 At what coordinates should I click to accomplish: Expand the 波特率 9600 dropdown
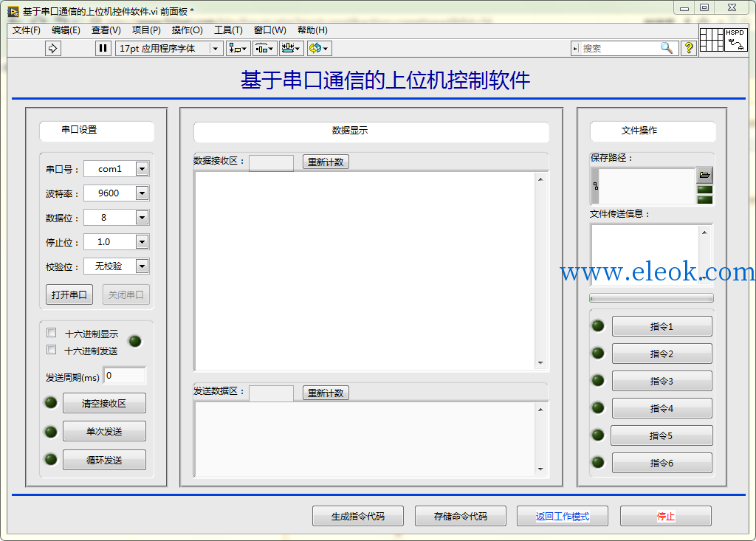tap(142, 193)
